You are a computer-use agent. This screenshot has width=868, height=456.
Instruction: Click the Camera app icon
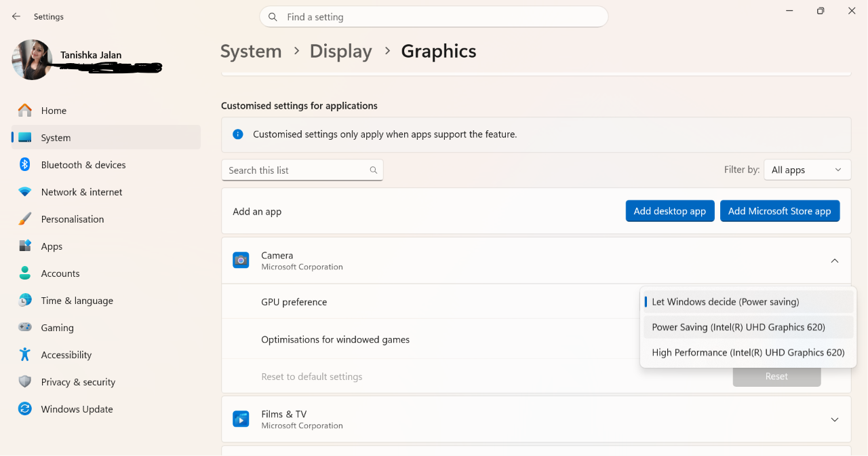click(241, 260)
